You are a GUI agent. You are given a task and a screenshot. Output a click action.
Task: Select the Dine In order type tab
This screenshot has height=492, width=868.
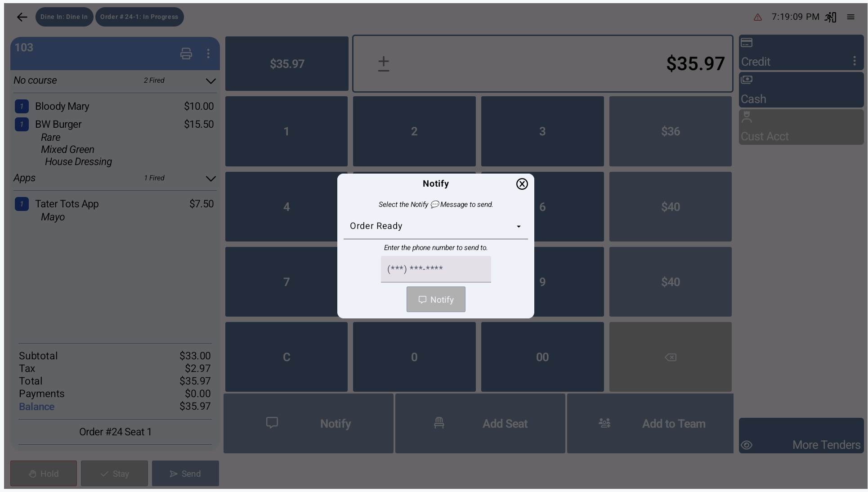[64, 17]
